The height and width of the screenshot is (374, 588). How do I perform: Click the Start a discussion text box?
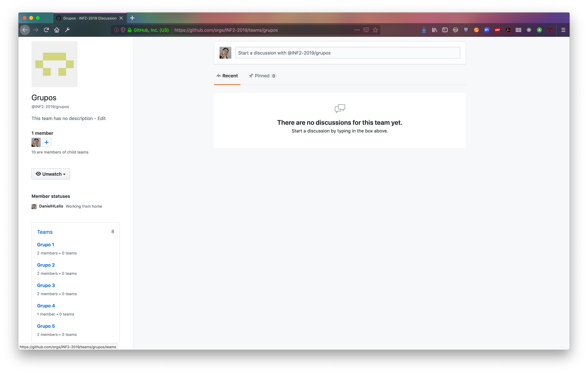click(x=347, y=53)
